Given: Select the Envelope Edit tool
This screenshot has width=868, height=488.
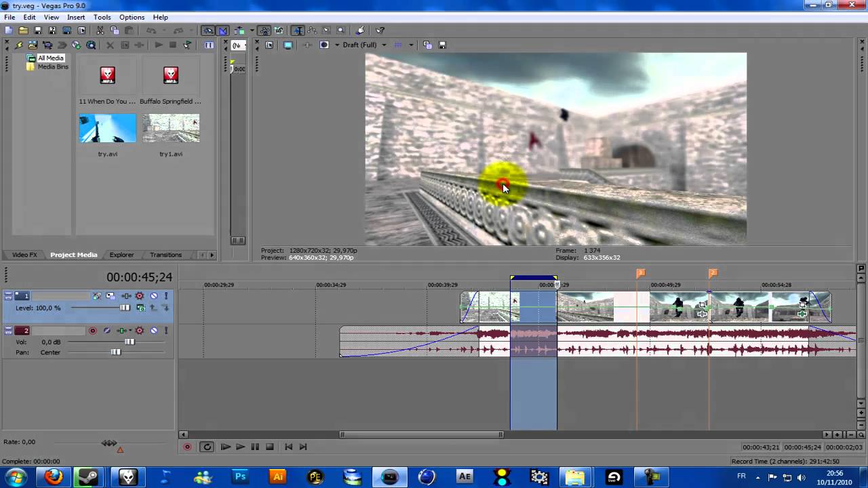Looking at the screenshot, I should click(x=312, y=30).
